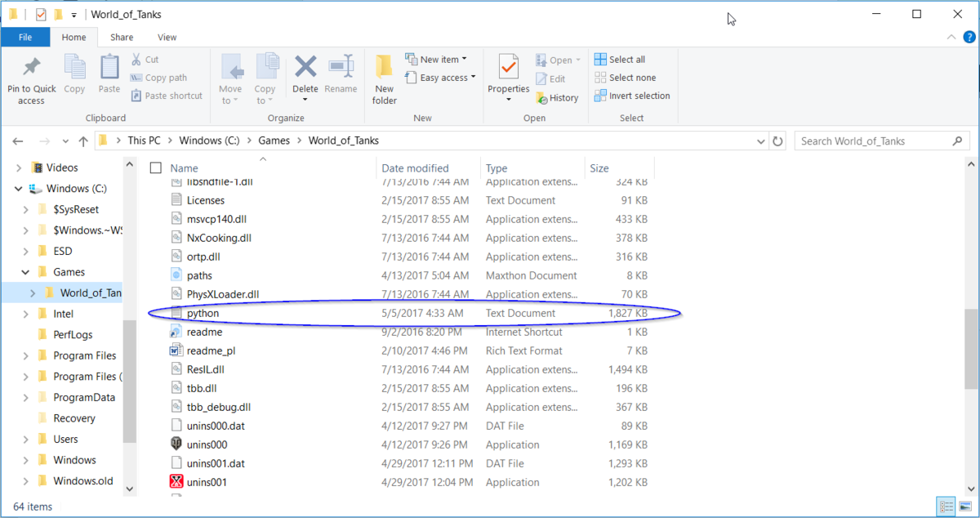
Task: Click the Search World_of_Tanks box
Action: 874,141
